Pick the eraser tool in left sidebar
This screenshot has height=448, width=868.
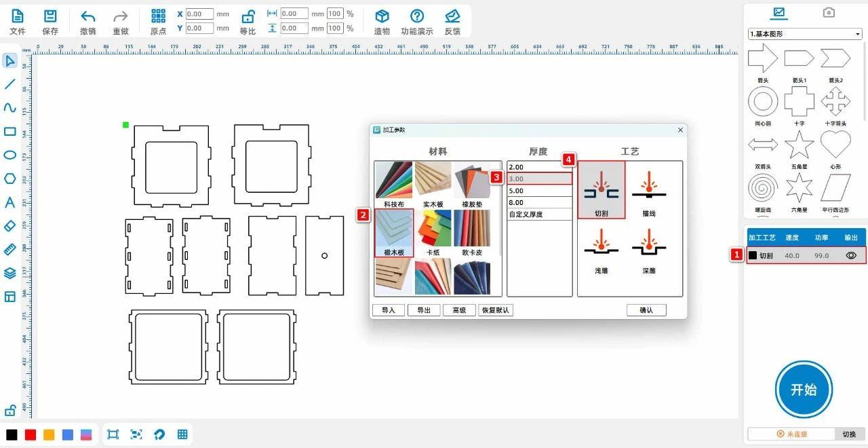pos(9,225)
